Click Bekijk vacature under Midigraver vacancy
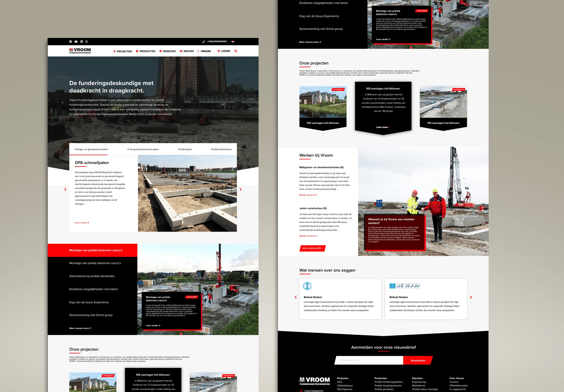 pyautogui.click(x=308, y=195)
